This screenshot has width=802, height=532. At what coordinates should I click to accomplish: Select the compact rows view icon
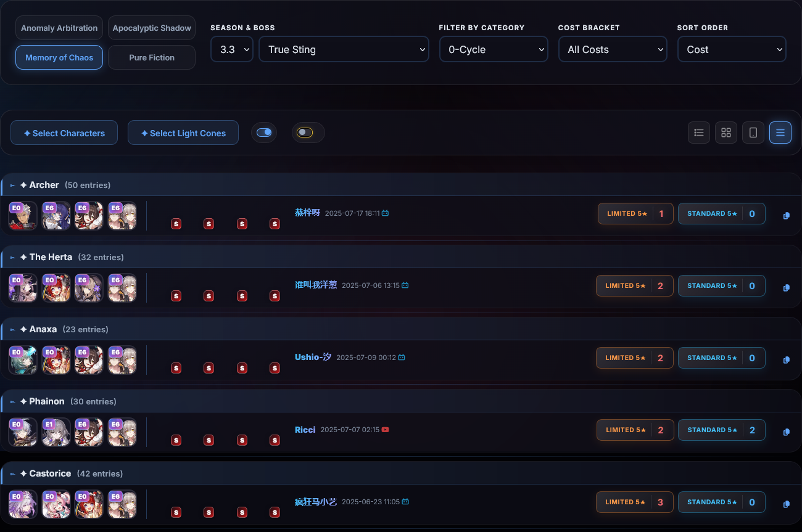(x=780, y=133)
